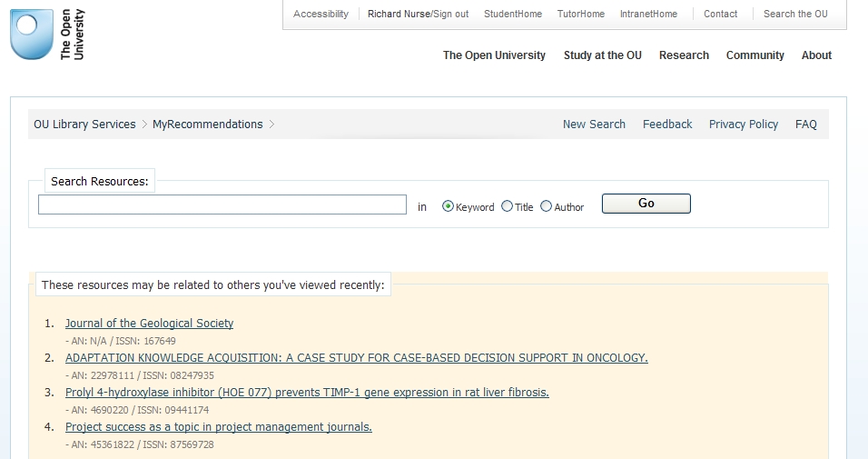Open Journal of the Geological Society
The height and width of the screenshot is (459, 868).
[x=150, y=324]
